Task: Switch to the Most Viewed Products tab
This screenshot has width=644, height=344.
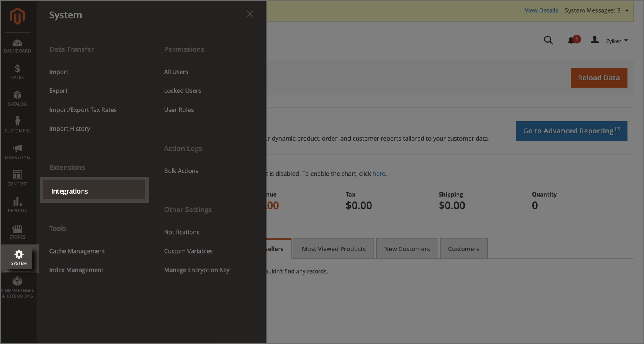Action: [x=334, y=249]
